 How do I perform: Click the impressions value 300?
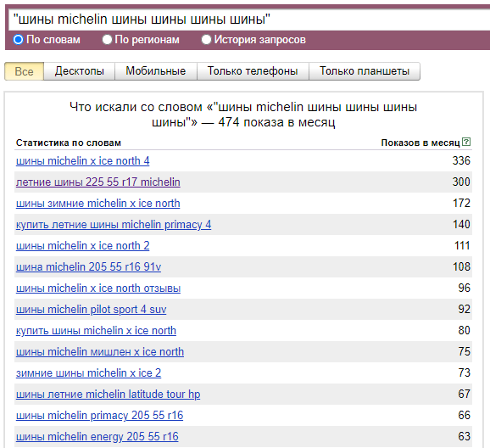pos(461,182)
